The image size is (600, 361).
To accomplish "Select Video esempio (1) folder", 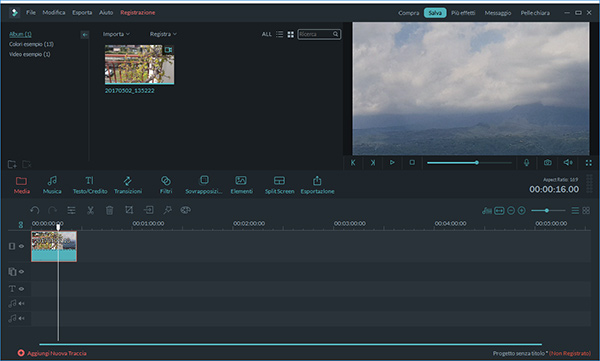I will 29,54.
